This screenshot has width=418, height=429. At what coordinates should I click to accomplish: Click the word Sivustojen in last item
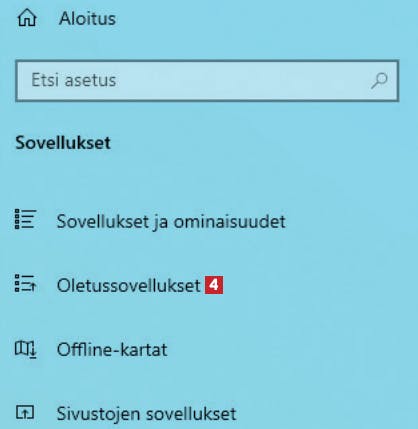coord(99,414)
